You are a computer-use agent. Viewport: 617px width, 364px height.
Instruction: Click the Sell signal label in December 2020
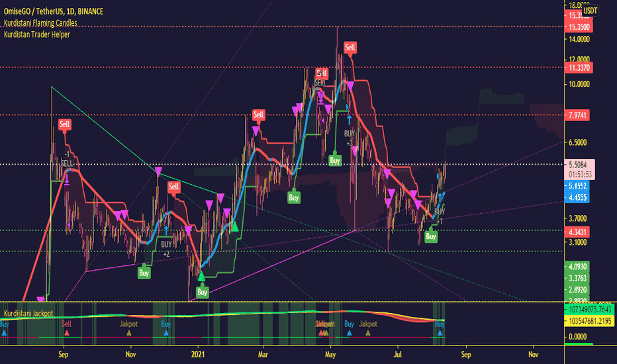click(174, 187)
